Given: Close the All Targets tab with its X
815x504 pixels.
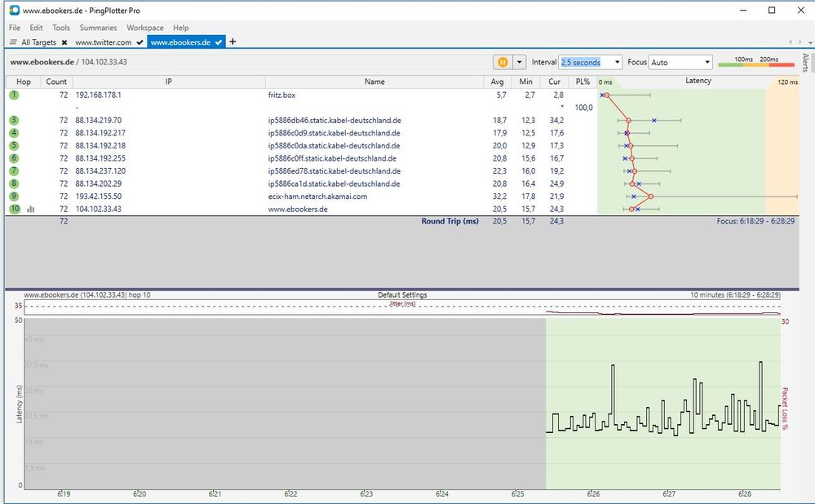Looking at the screenshot, I should 64,42.
